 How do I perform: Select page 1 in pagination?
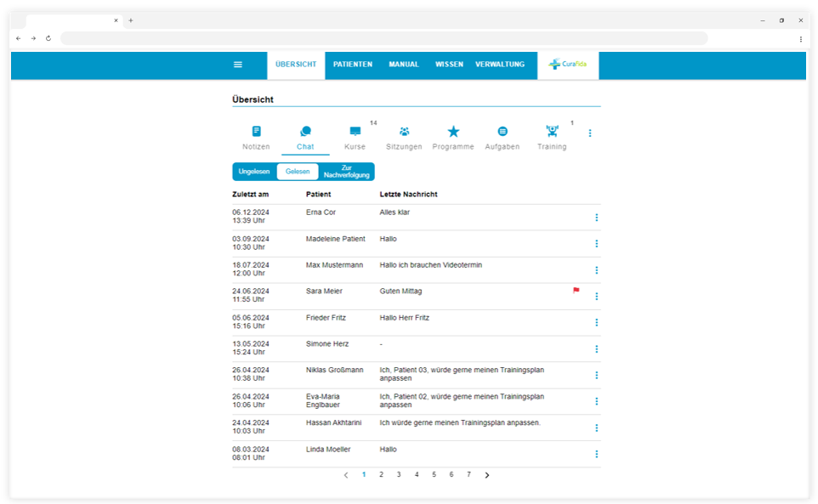364,474
